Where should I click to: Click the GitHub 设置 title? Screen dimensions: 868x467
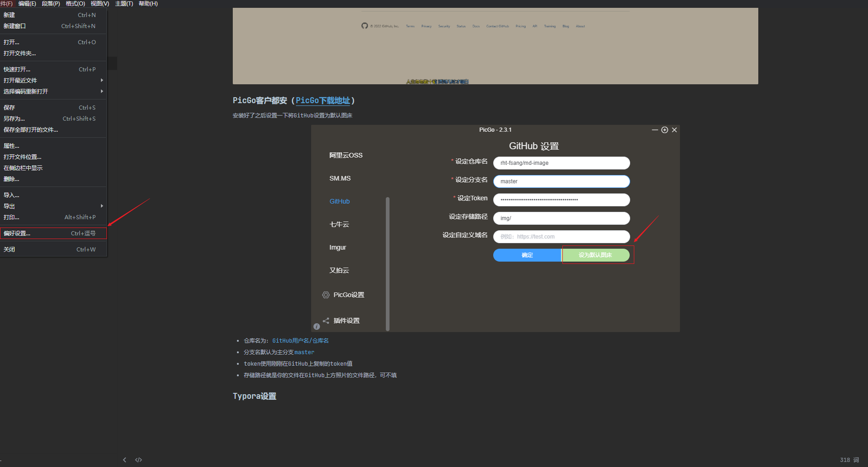(x=534, y=146)
